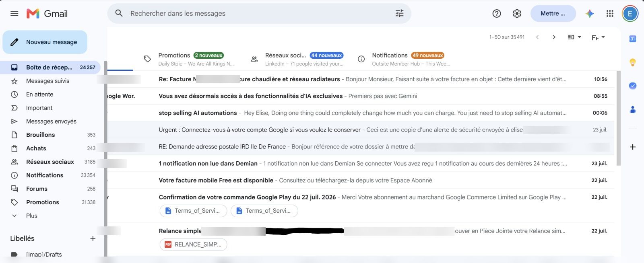Go to next page of messages
644x263 pixels.
pyautogui.click(x=554, y=37)
